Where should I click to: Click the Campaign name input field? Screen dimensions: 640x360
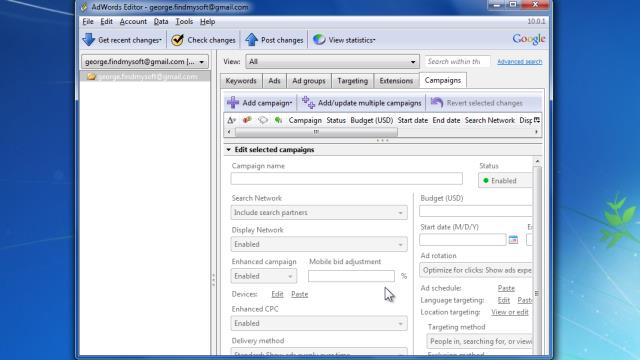pos(347,178)
